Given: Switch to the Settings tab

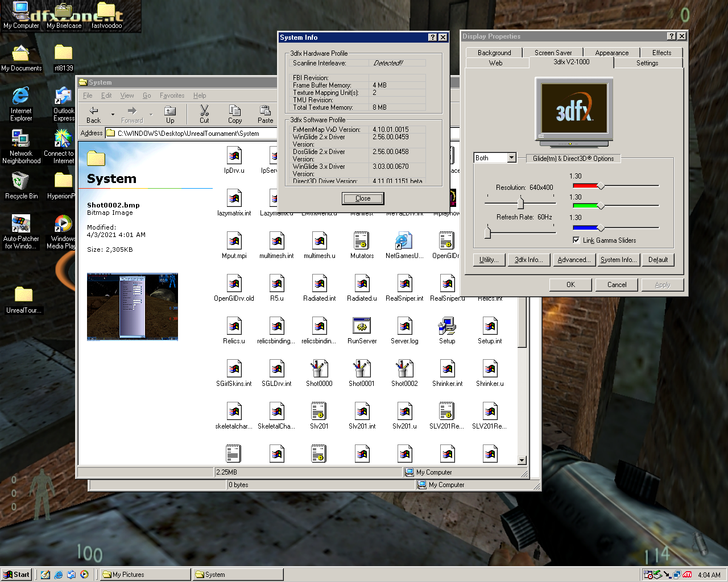Looking at the screenshot, I should [x=647, y=63].
